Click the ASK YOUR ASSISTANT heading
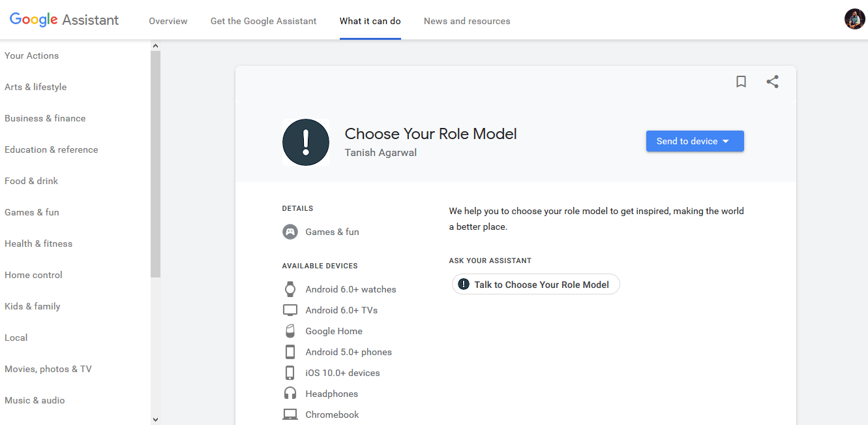Image resolution: width=868 pixels, height=425 pixels. pos(490,261)
